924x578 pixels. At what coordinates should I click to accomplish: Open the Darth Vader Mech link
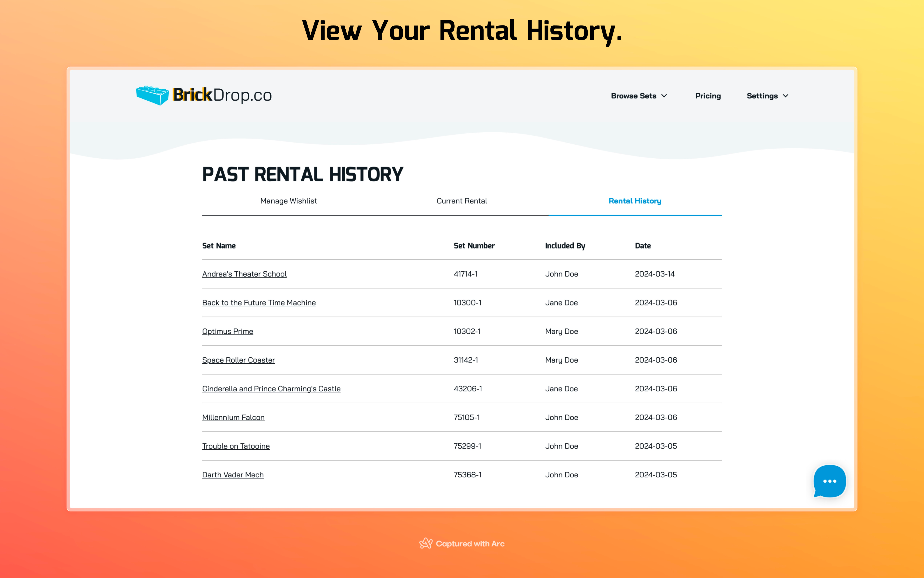pos(233,475)
